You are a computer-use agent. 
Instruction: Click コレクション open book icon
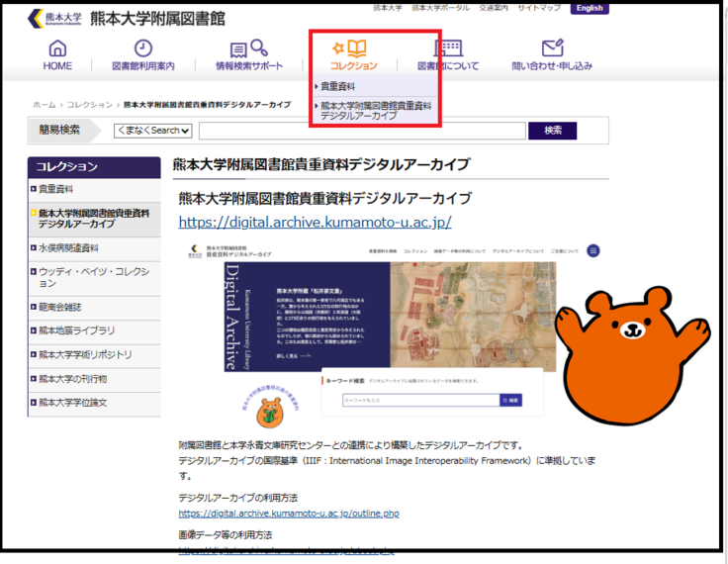[x=353, y=47]
